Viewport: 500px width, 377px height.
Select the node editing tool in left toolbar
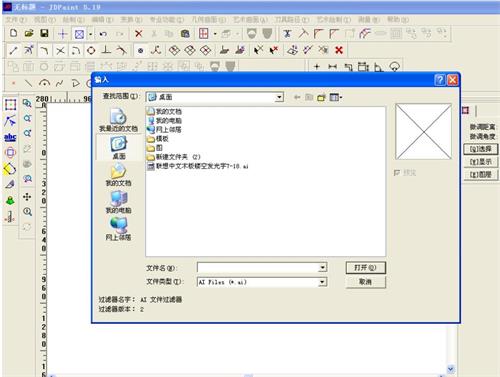[x=10, y=121]
